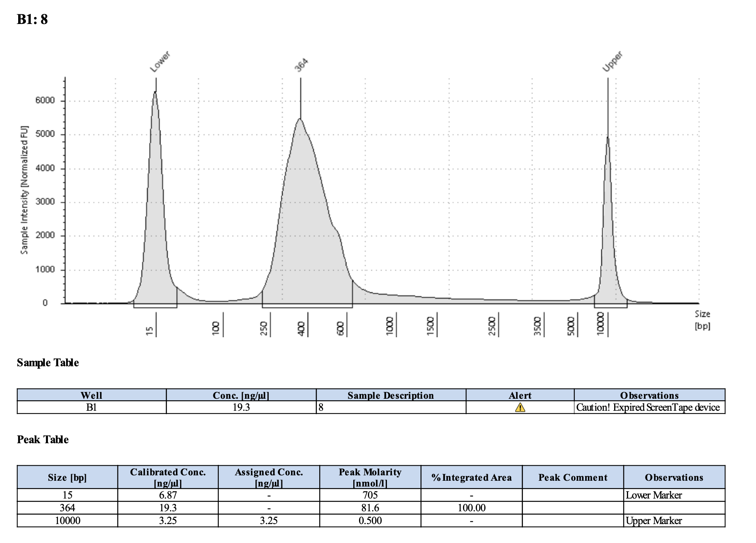
Task: Click the Upper marker peak label
Action: coord(612,61)
